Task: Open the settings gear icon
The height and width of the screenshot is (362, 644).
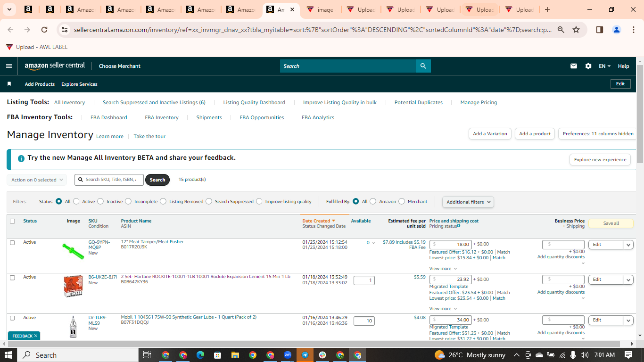Action: tap(588, 66)
